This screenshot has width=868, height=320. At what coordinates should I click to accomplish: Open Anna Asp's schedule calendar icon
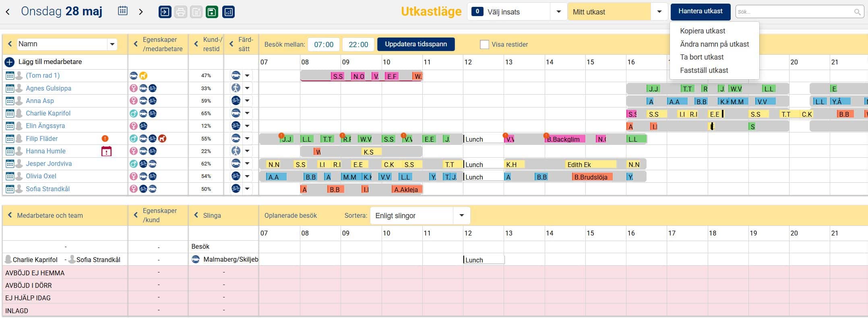click(x=10, y=101)
